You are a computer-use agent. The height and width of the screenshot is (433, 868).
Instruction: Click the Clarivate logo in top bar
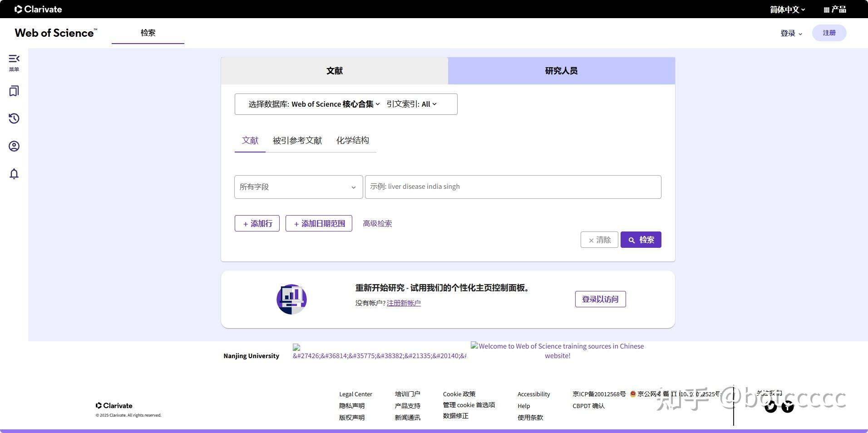point(38,9)
